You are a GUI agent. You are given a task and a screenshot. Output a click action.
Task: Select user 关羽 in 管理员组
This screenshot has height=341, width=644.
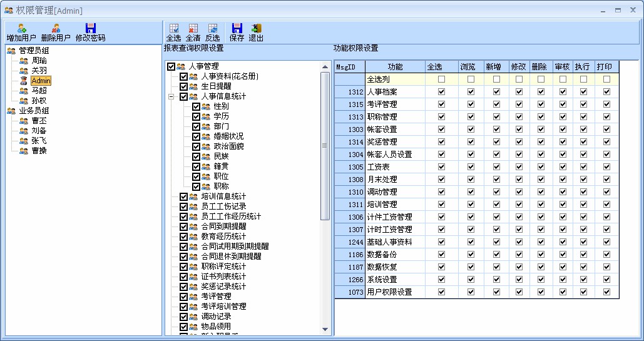coord(39,71)
